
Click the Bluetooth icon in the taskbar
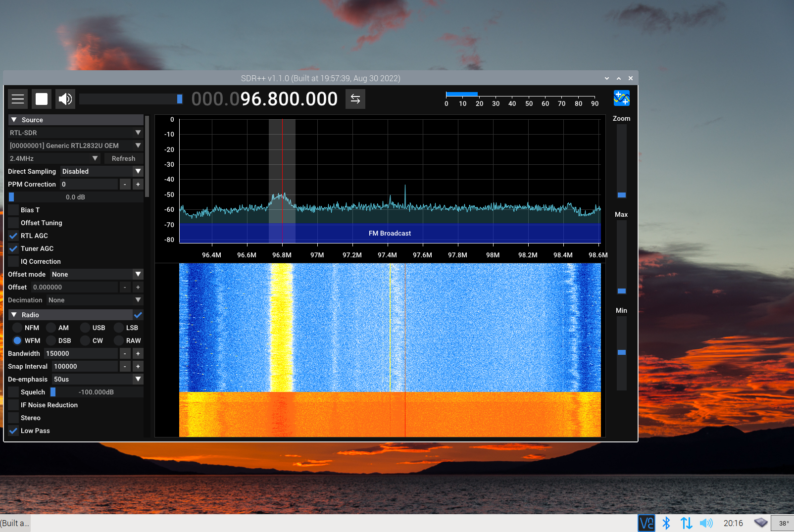(x=666, y=523)
